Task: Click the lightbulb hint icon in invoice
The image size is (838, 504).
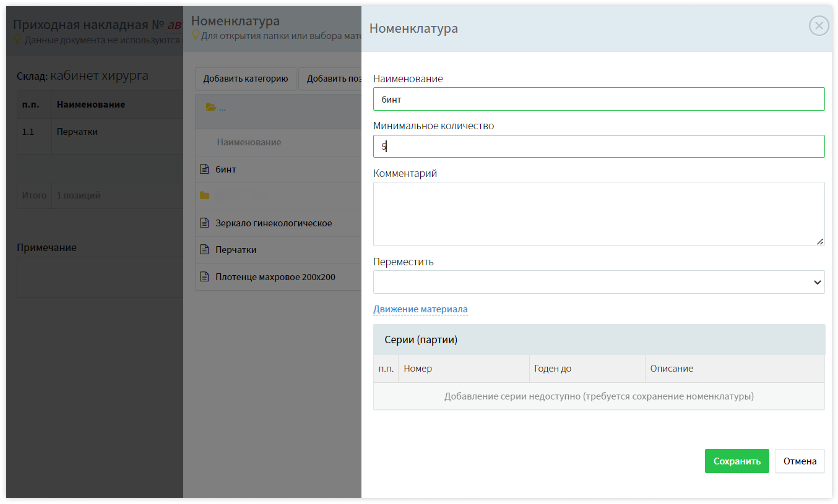Action: [18, 39]
